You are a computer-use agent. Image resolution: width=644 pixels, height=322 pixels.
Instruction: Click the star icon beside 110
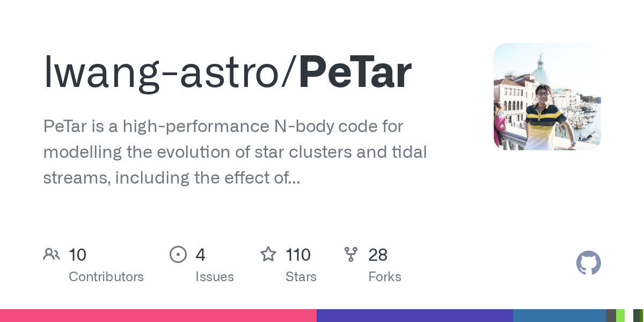coord(268,254)
